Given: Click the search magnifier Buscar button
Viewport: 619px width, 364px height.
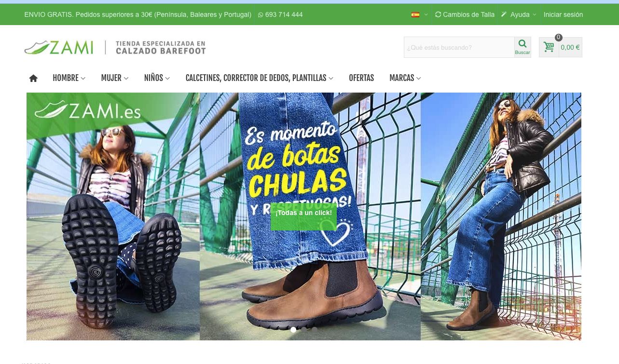Looking at the screenshot, I should click(523, 47).
